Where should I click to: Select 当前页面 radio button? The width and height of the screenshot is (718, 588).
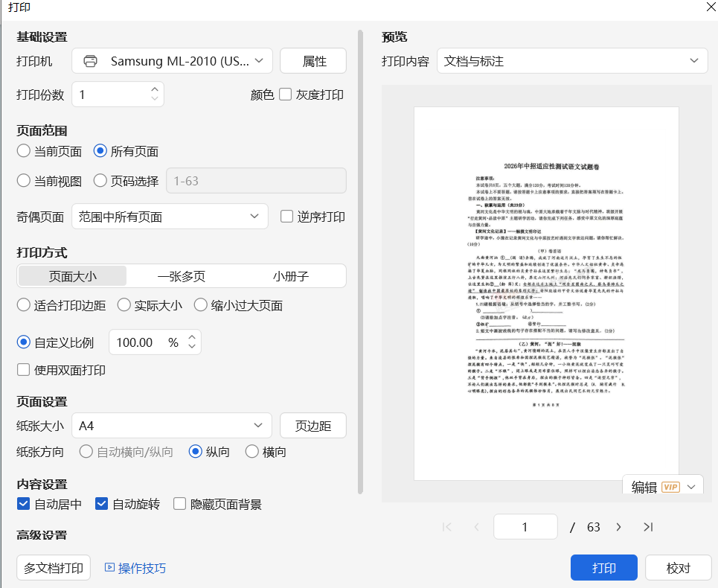pos(23,150)
